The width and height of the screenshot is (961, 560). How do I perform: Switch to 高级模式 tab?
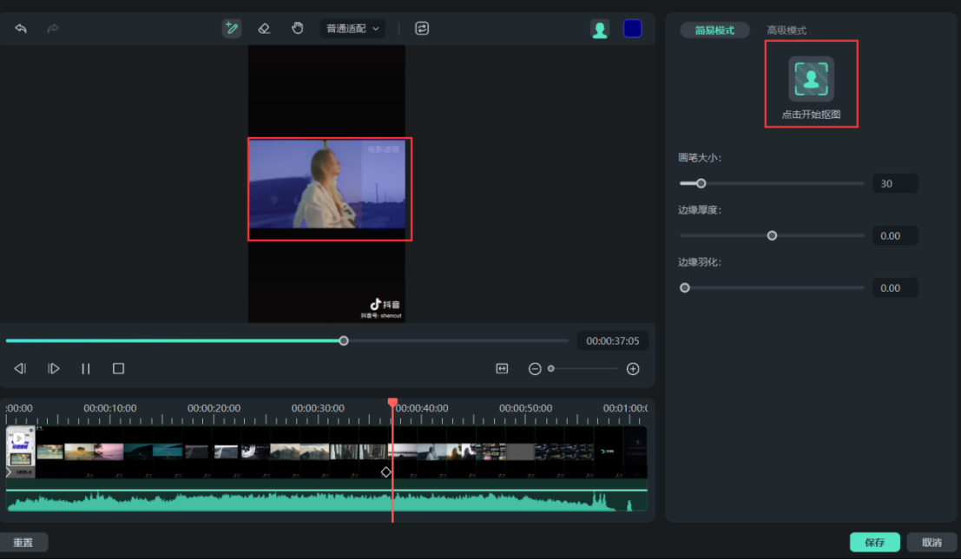pyautogui.click(x=787, y=30)
